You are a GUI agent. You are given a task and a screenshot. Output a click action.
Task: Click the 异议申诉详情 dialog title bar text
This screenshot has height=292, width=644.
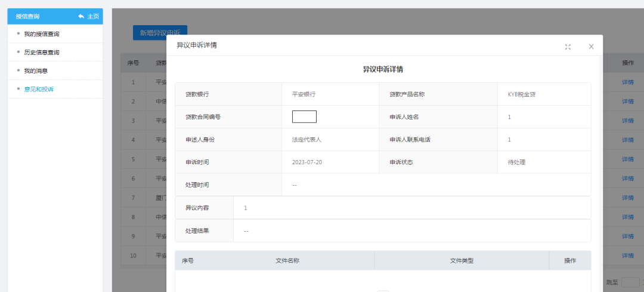click(x=197, y=45)
